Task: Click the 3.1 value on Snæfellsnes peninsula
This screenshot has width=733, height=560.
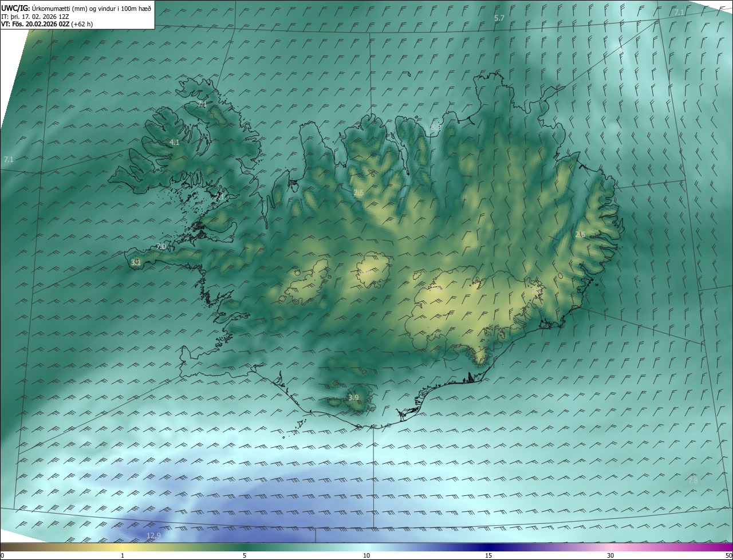Action: pyautogui.click(x=136, y=263)
